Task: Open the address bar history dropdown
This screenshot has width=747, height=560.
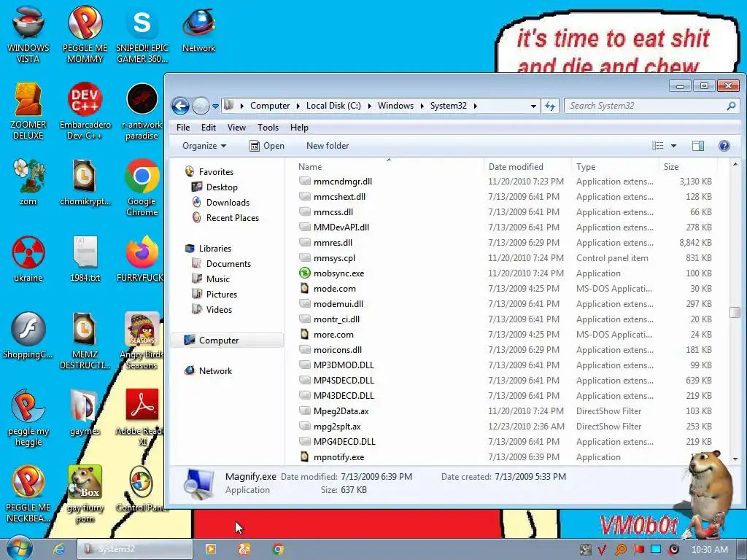Action: pos(533,106)
